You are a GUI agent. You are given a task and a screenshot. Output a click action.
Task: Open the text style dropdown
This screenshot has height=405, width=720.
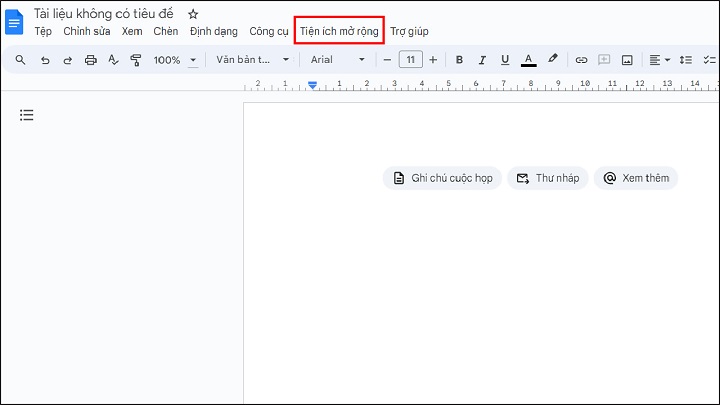tap(252, 60)
